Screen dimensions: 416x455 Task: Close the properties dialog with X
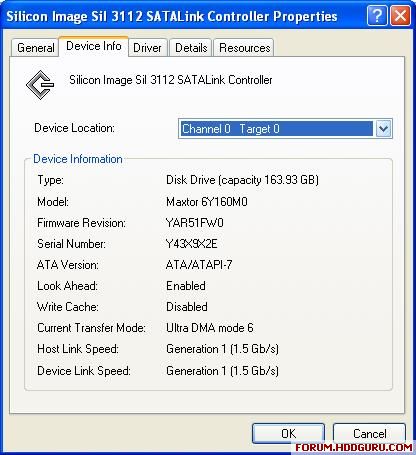pos(400,15)
